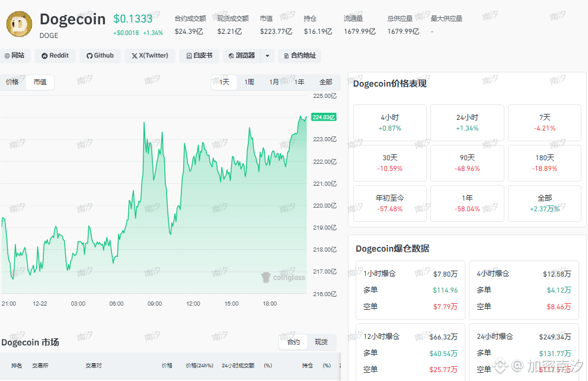Expand the 浏览器 dropdown arrow

pos(267,56)
